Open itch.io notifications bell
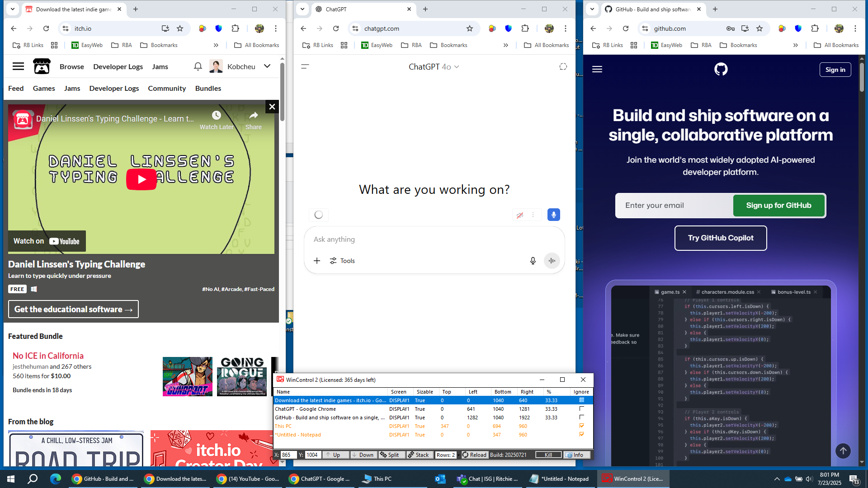The height and width of the screenshot is (488, 868). pos(198,66)
